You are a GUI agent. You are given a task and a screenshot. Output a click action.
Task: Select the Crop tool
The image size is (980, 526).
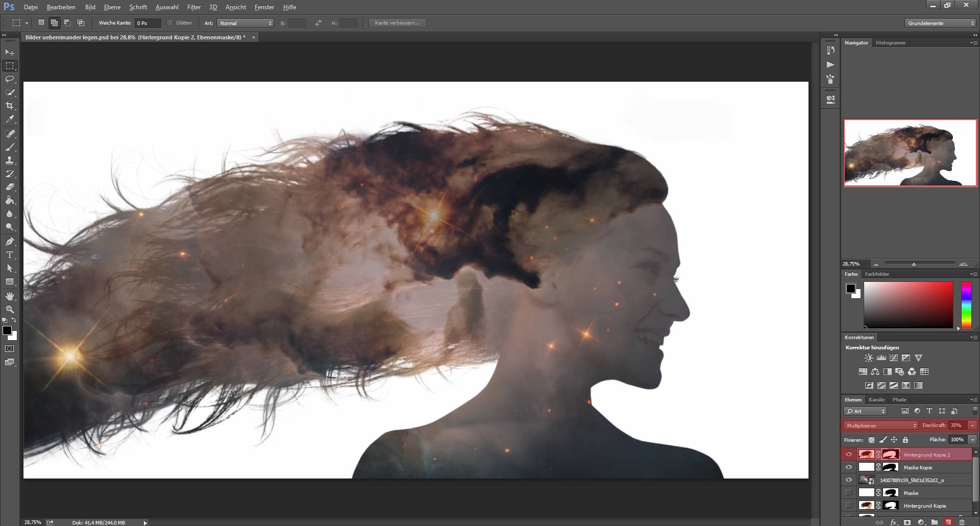[x=9, y=106]
